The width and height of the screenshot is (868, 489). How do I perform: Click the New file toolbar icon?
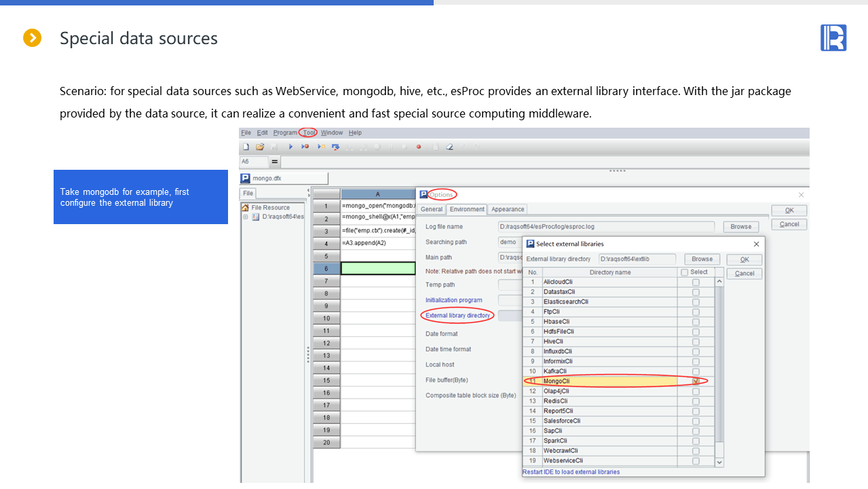(246, 147)
